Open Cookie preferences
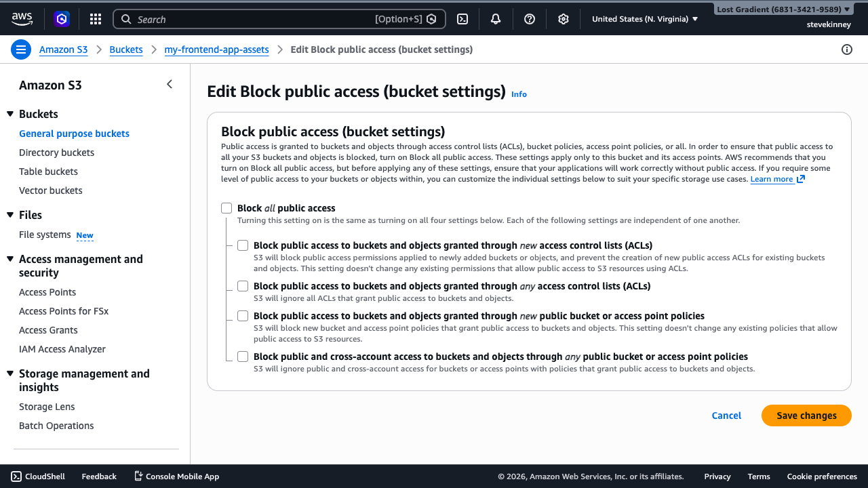Viewport: 868px width, 488px height. pos(822,476)
